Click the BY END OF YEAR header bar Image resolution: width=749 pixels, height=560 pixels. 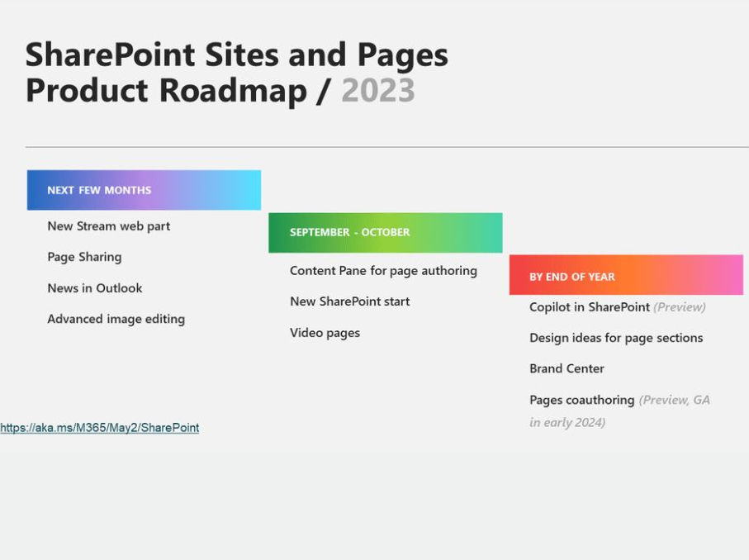627,276
